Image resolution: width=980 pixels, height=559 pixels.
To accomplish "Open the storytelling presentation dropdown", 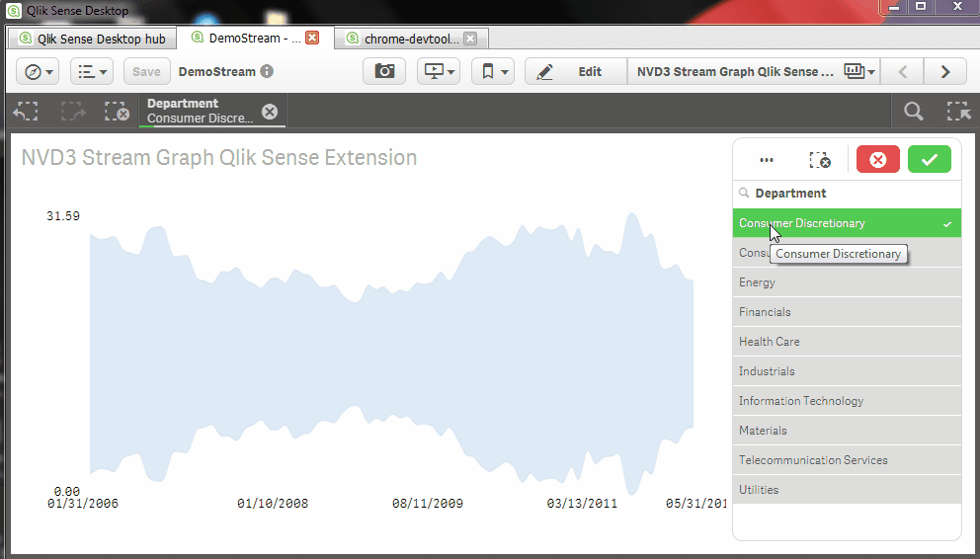I will (x=439, y=71).
